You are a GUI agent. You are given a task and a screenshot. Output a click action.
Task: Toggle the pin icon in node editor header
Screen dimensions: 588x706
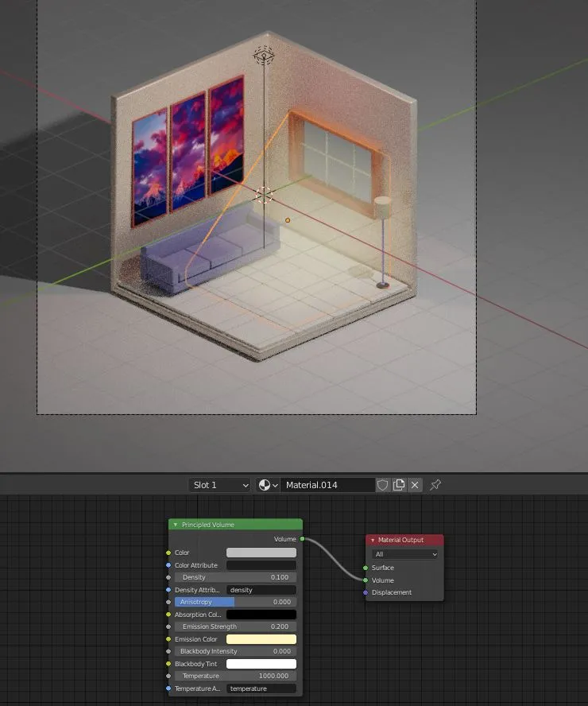coord(435,485)
